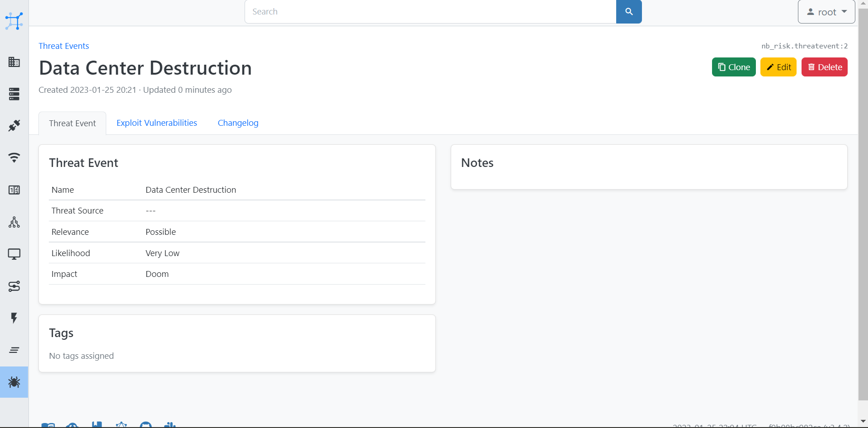
Task: Open the Devices server rack icon menu
Action: click(x=14, y=94)
